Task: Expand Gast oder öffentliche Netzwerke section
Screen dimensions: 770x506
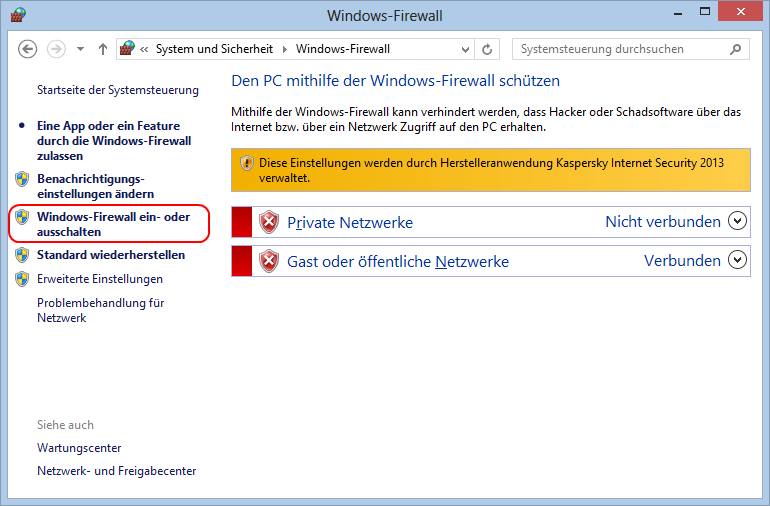Action: tap(737, 260)
